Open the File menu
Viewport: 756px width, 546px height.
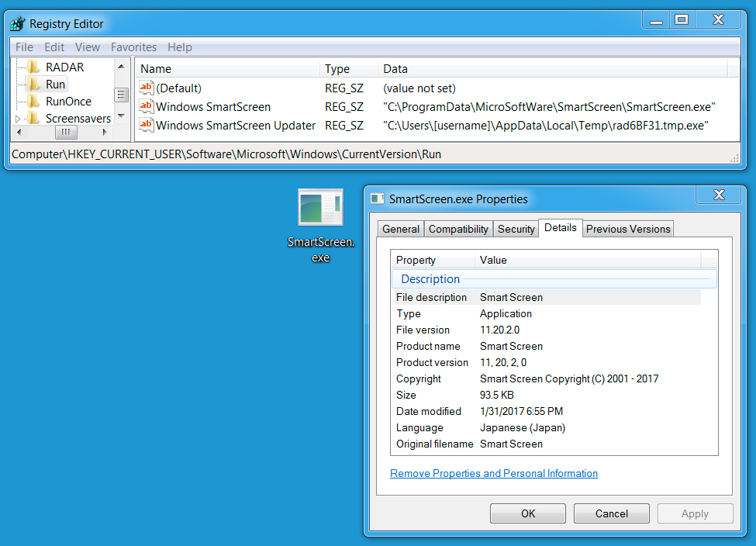coord(24,47)
